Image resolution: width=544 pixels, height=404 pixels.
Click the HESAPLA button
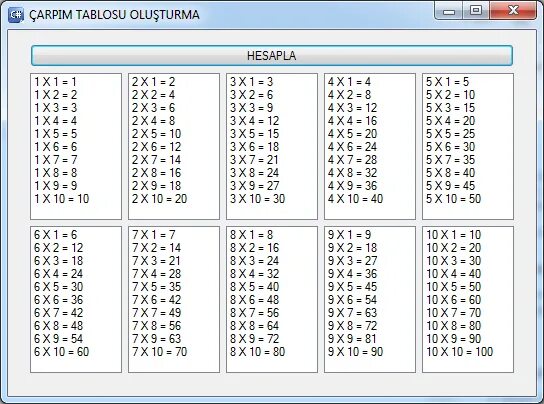tap(272, 56)
